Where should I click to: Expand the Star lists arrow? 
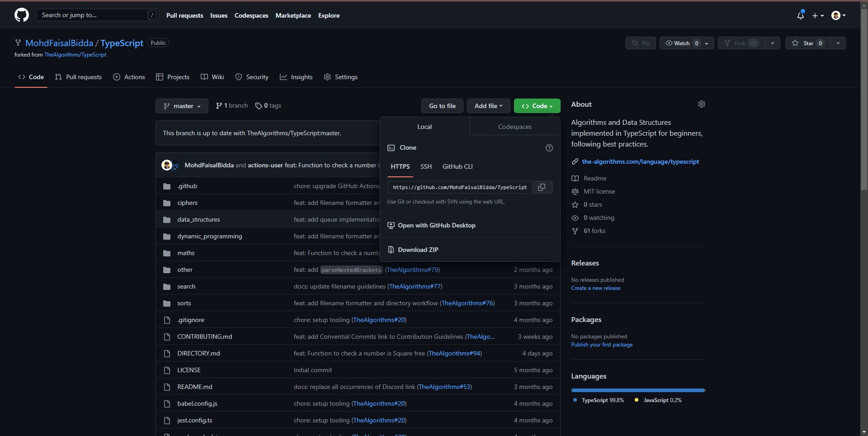coord(838,43)
